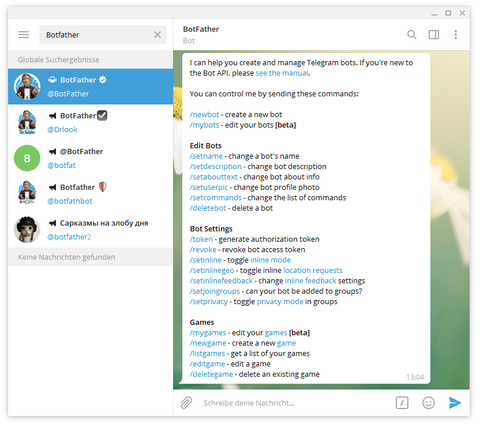Click the /deletegame command
The image size is (480, 427).
point(211,374)
